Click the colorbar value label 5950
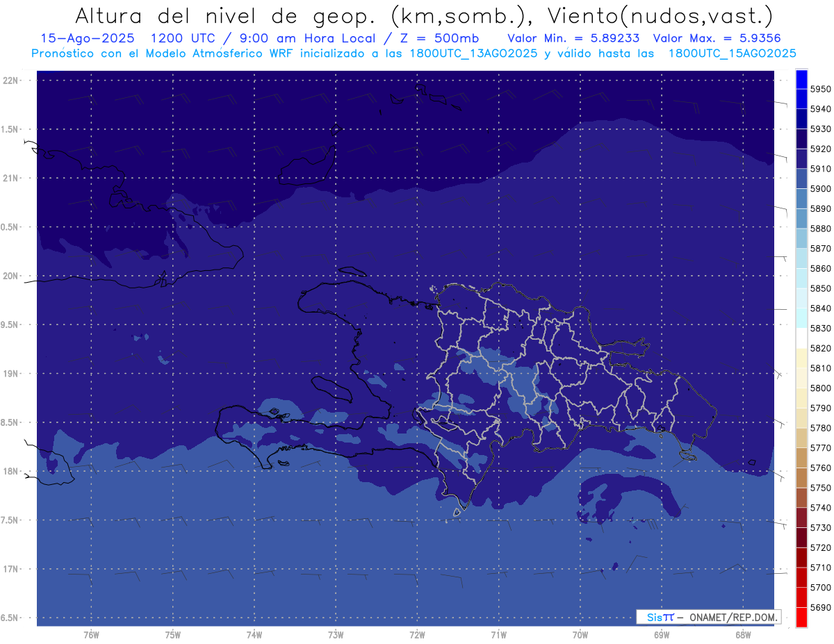 (x=820, y=89)
